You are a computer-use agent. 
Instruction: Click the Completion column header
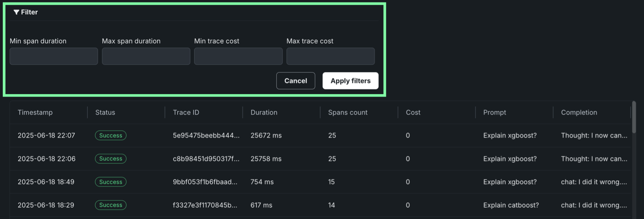click(x=579, y=112)
